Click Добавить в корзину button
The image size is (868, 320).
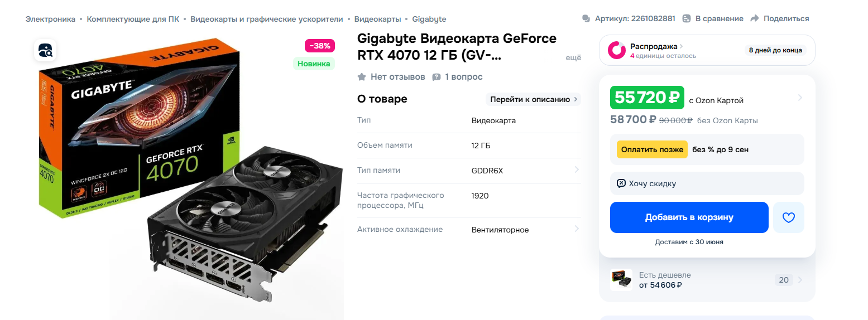pos(689,217)
